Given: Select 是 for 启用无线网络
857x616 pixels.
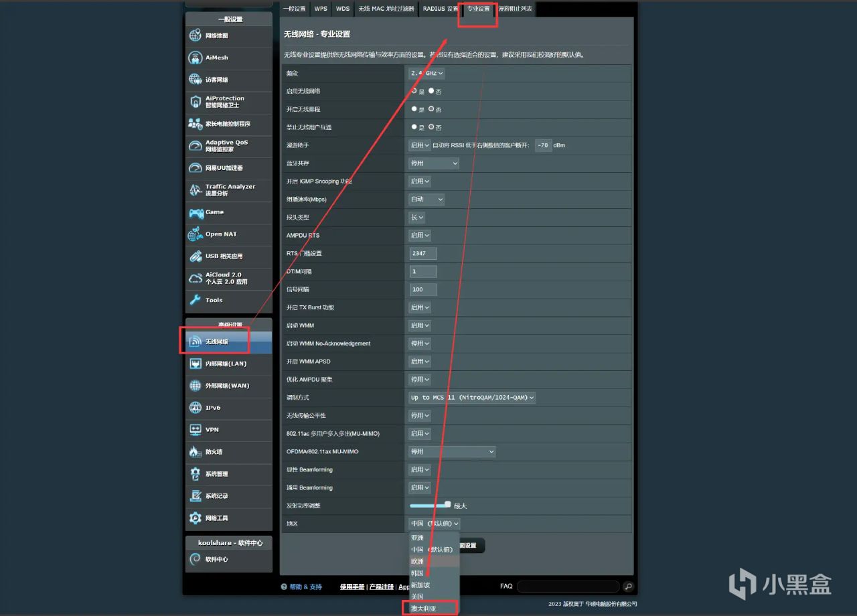Looking at the screenshot, I should click(x=414, y=90).
